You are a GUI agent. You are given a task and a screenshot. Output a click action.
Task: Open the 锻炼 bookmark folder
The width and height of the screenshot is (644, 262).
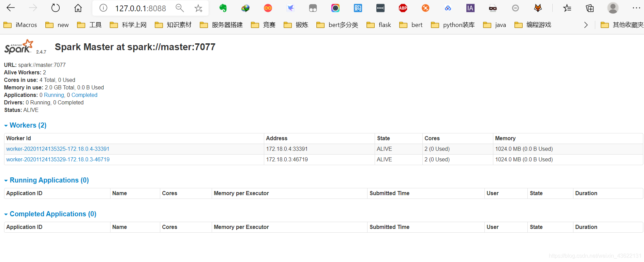(x=296, y=25)
